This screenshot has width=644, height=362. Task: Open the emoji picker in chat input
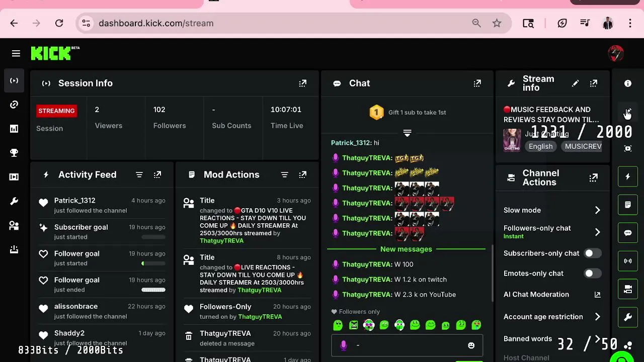471,345
